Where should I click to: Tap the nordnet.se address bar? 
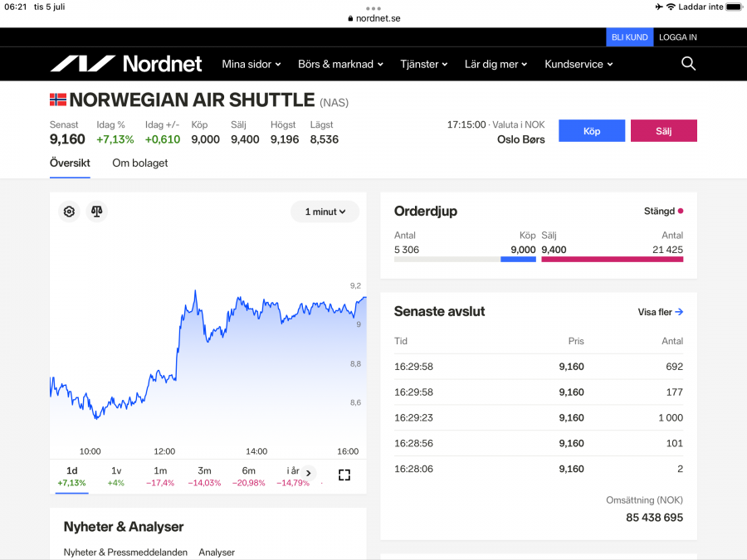373,18
